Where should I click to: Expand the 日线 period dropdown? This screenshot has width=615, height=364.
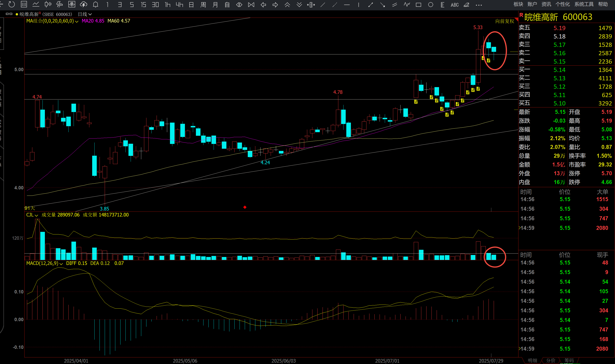pos(85,14)
